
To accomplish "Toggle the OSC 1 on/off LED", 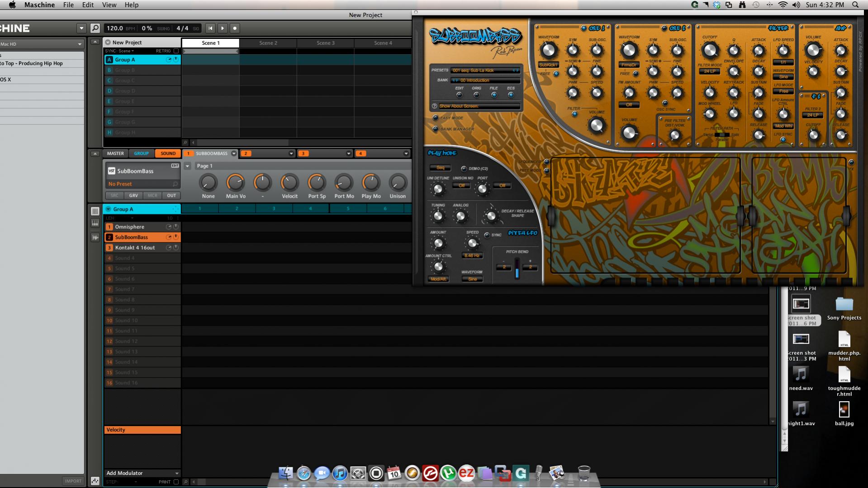I will [583, 28].
